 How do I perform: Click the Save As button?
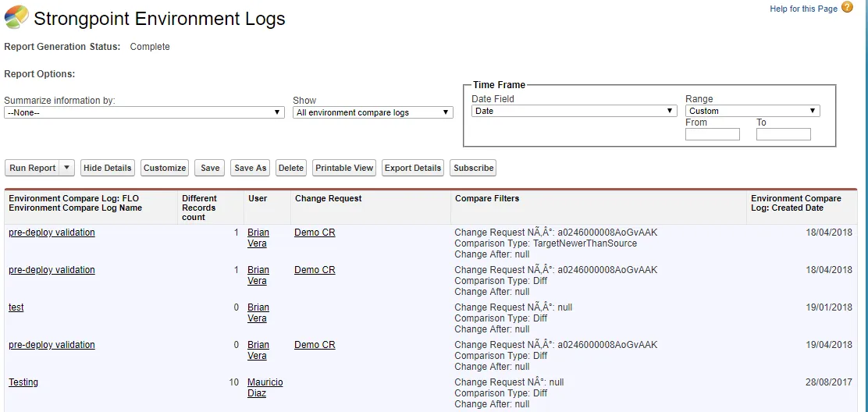251,168
